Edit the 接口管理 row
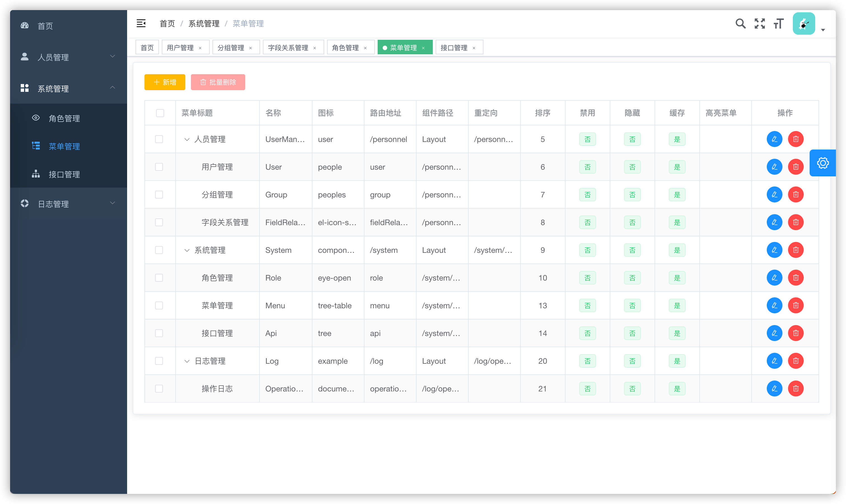 click(774, 333)
